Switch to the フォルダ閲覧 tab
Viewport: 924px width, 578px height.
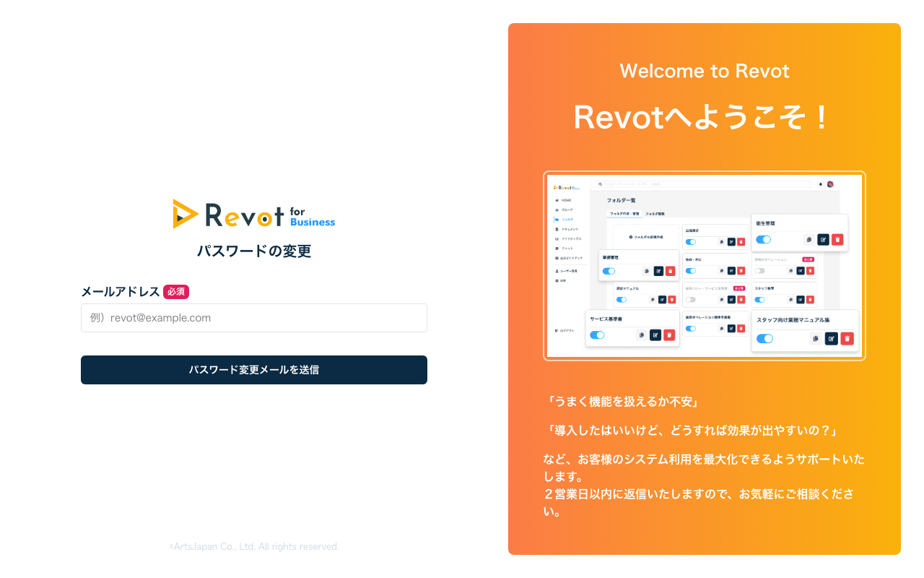(655, 214)
